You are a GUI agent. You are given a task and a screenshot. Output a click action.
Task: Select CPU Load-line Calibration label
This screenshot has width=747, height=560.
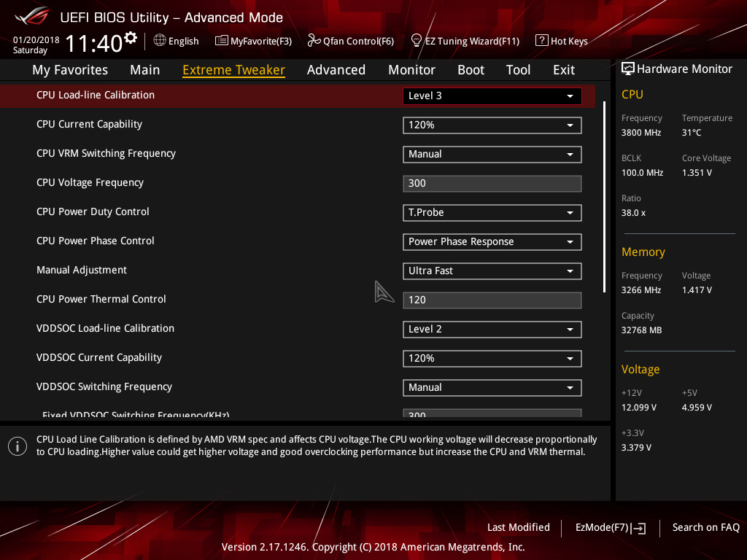coord(96,96)
